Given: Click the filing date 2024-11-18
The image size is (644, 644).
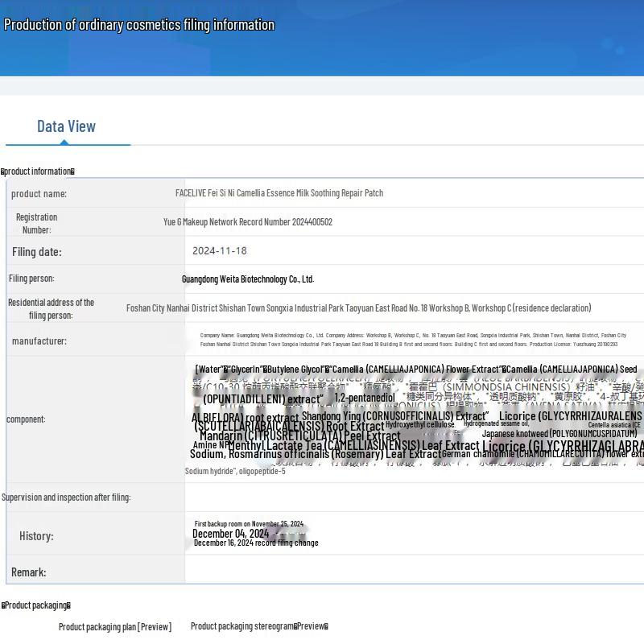Looking at the screenshot, I should (x=219, y=251).
